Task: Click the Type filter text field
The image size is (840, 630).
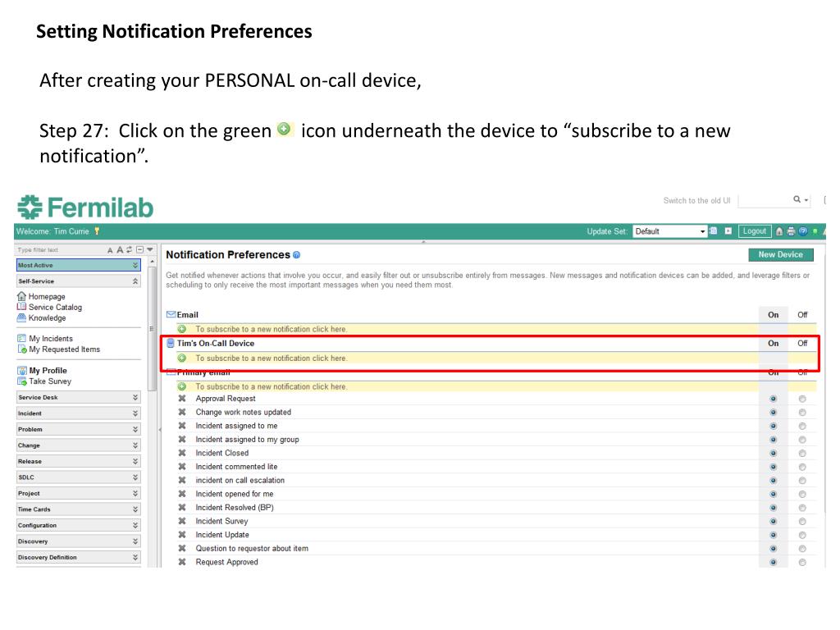Action: tap(59, 249)
